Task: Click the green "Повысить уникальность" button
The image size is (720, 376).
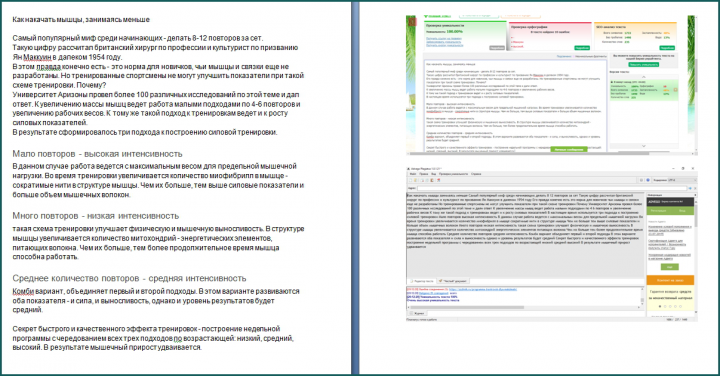Action: [643, 64]
